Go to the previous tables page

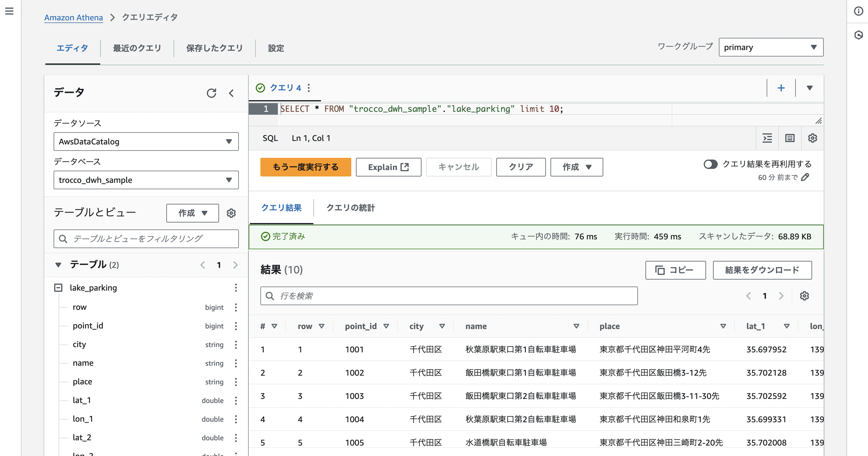tap(202, 265)
